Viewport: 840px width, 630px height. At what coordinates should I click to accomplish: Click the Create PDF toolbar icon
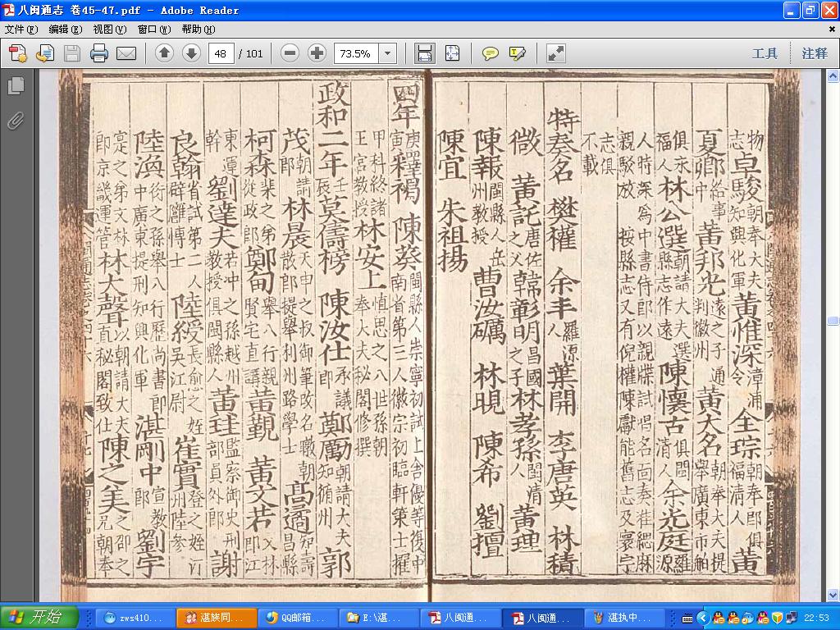tap(18, 53)
